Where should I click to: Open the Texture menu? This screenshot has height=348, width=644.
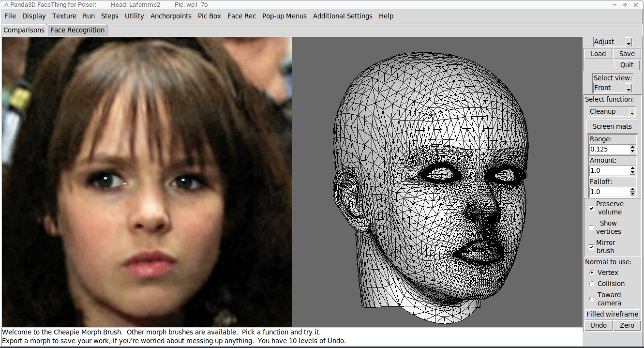click(64, 16)
